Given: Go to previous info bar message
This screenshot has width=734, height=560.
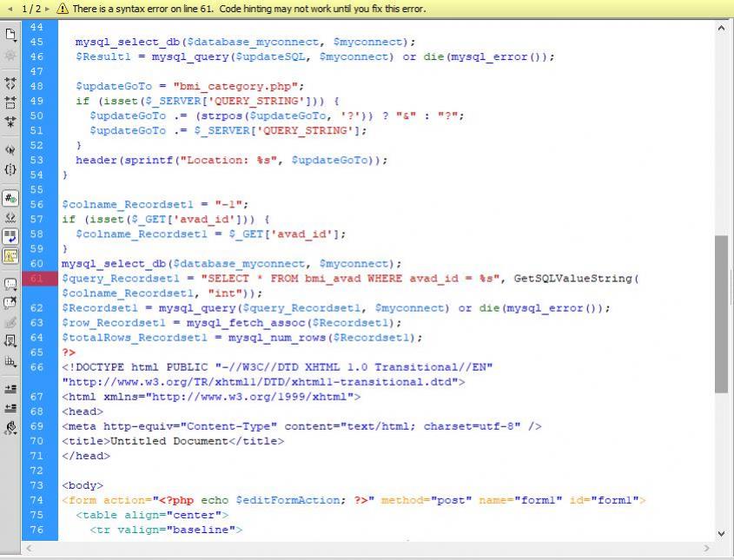Looking at the screenshot, I should tap(10, 9).
